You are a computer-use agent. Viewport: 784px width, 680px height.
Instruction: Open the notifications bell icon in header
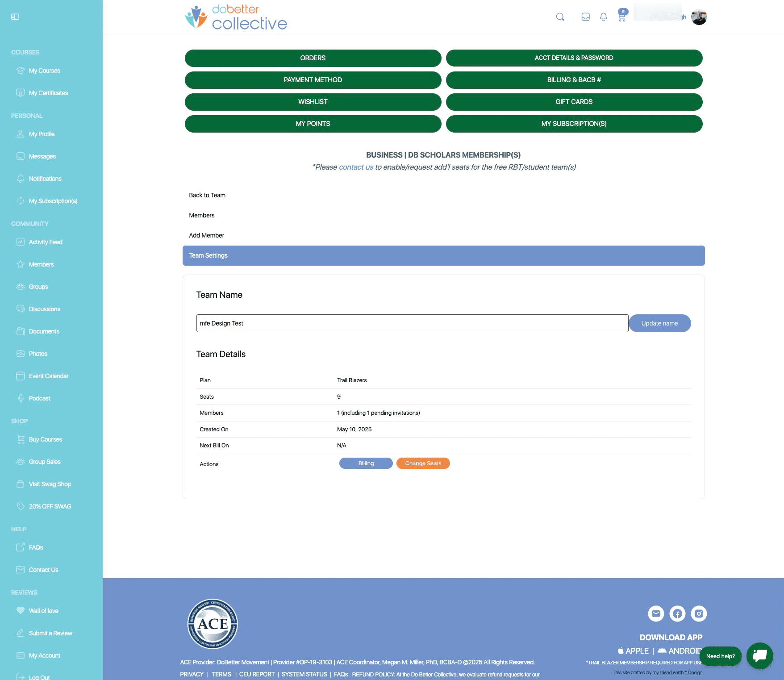[603, 17]
